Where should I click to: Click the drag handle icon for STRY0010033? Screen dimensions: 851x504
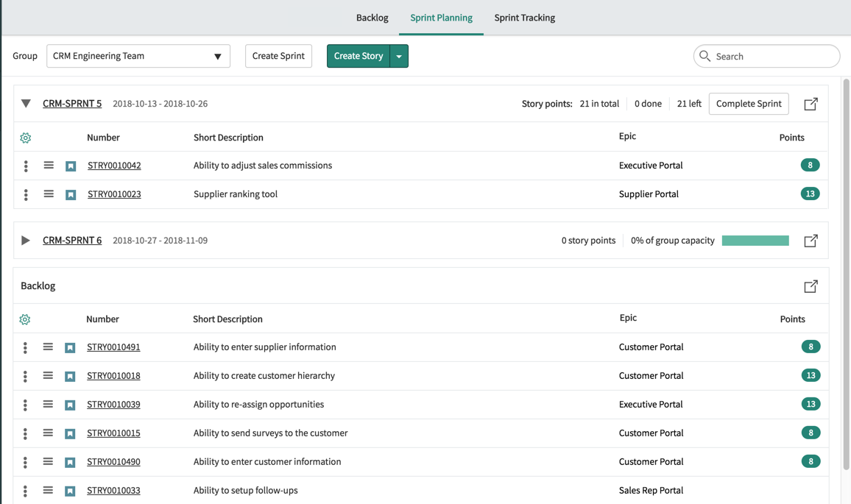49,491
